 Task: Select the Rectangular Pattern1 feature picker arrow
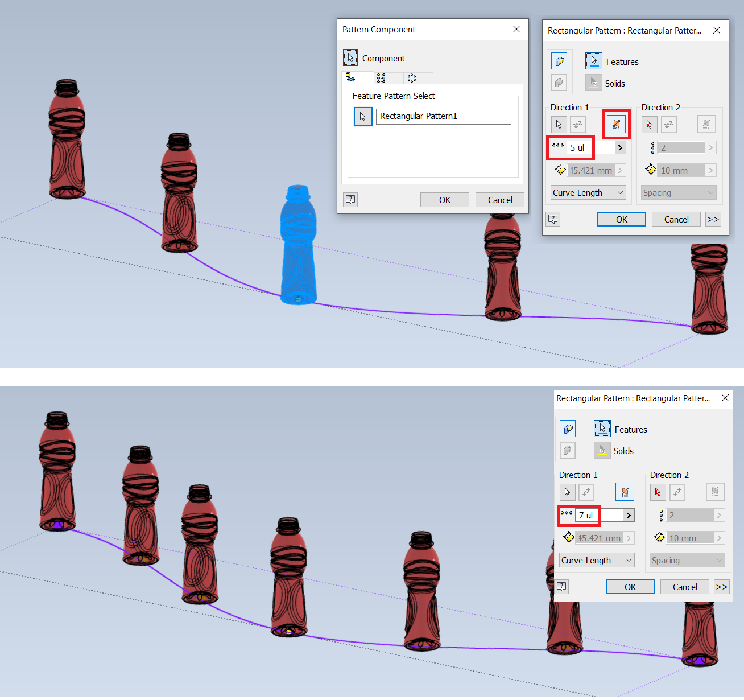pos(363,116)
